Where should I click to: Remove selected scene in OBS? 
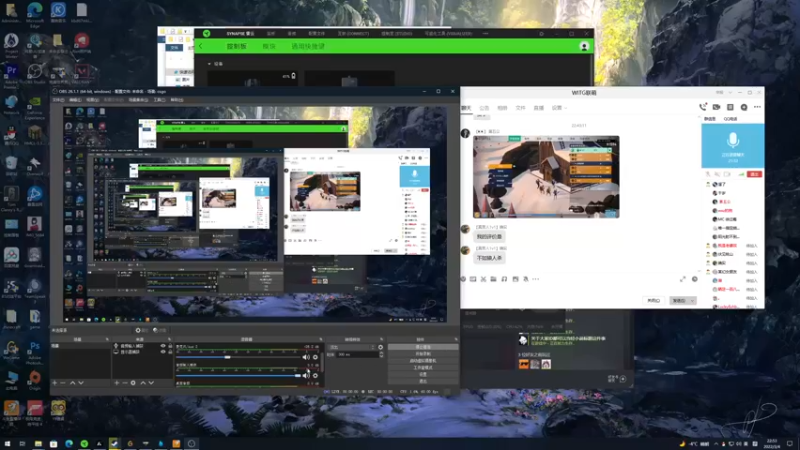[x=63, y=383]
